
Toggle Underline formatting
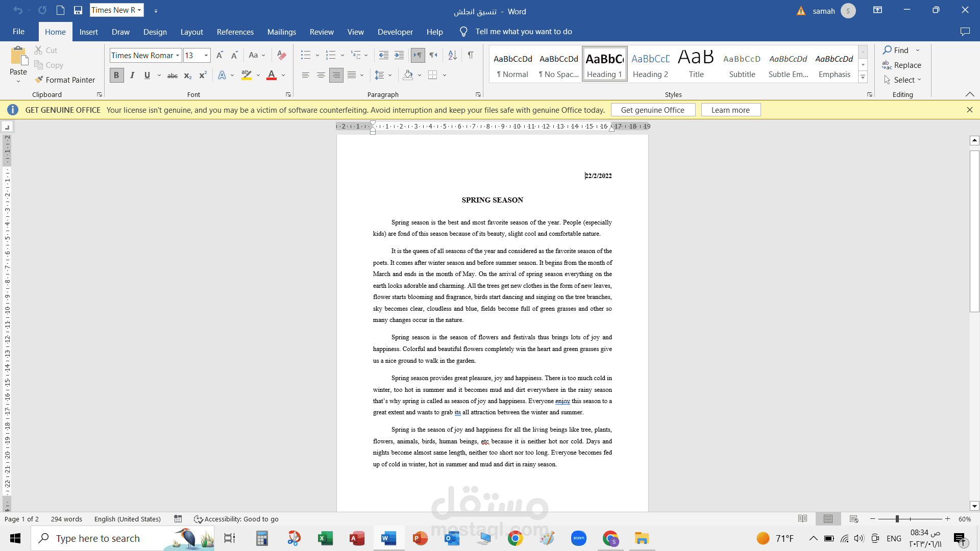147,76
